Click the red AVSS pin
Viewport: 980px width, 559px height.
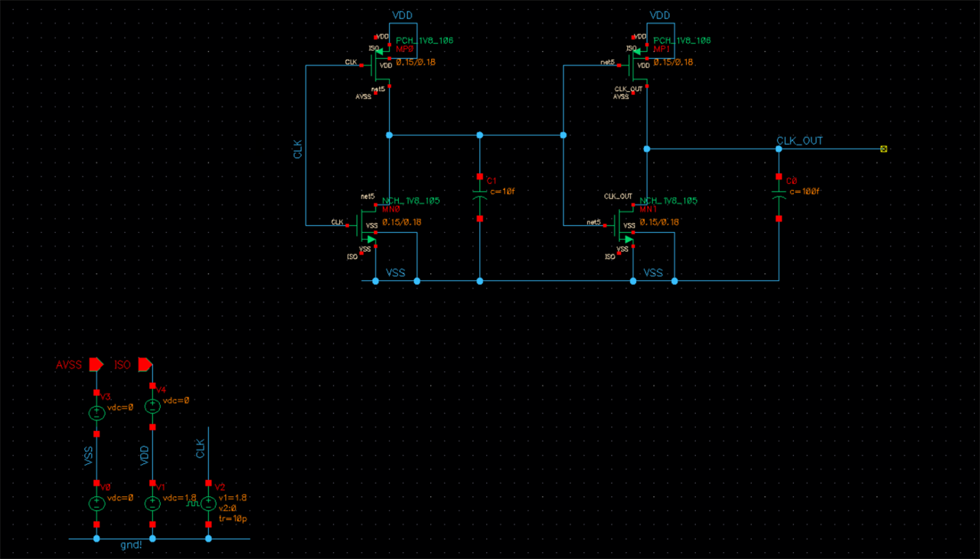[x=96, y=364]
